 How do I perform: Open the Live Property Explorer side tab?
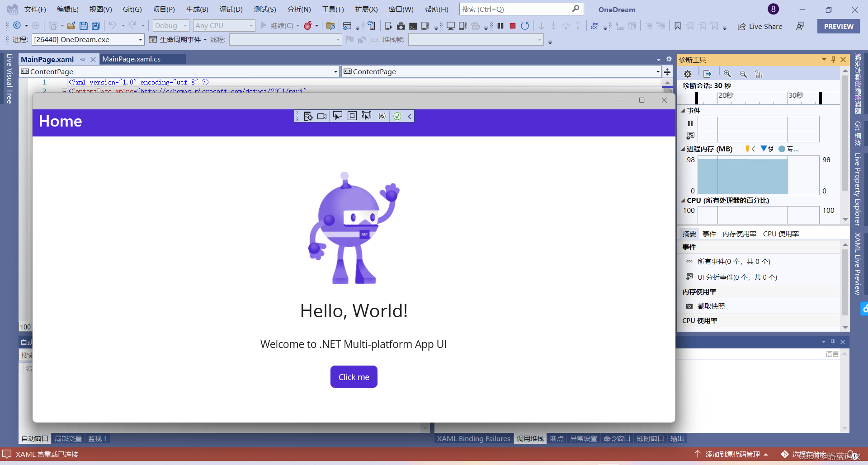point(857,189)
